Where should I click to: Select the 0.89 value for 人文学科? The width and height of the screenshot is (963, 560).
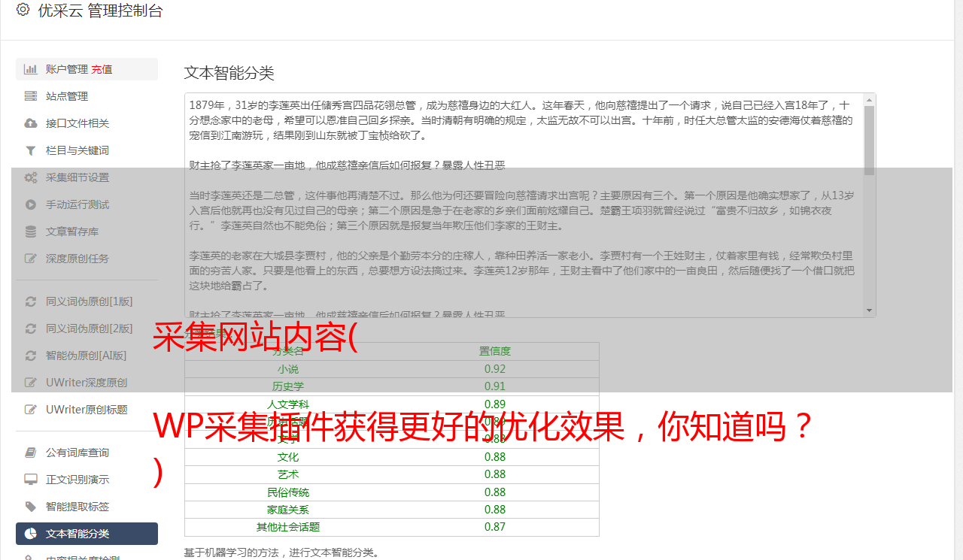[495, 404]
